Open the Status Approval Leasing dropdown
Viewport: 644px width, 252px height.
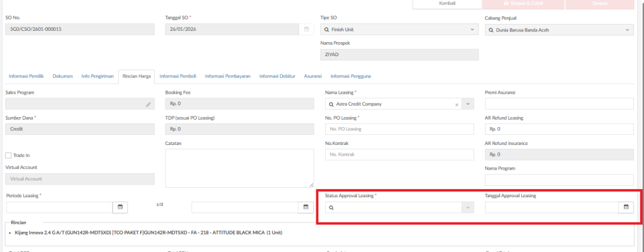[467, 207]
